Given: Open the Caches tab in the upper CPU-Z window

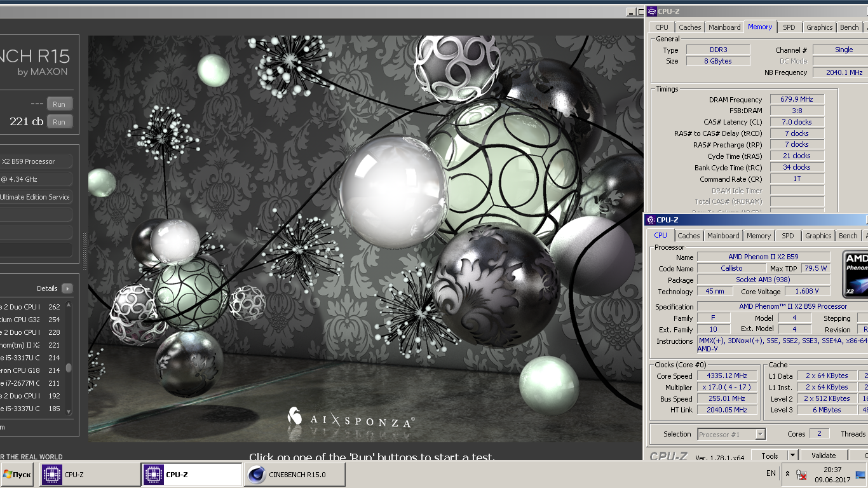Looking at the screenshot, I should click(x=689, y=27).
